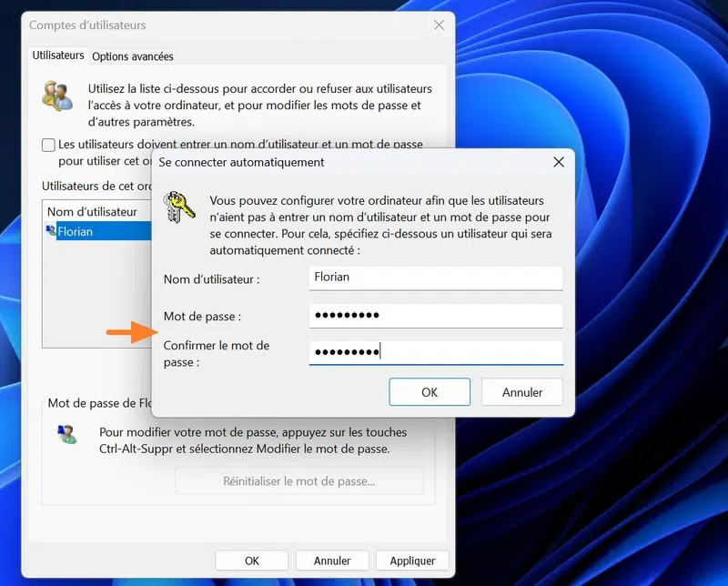Click the Confirmer le mot de passe label
Viewport: 728px width, 586px height.
pyautogui.click(x=217, y=353)
